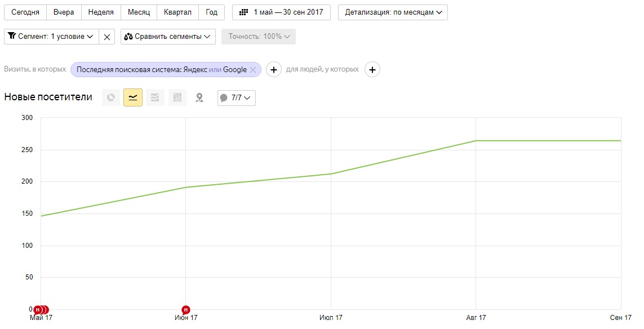Click the Июл 17 axis label
644x329 pixels.
331,318
